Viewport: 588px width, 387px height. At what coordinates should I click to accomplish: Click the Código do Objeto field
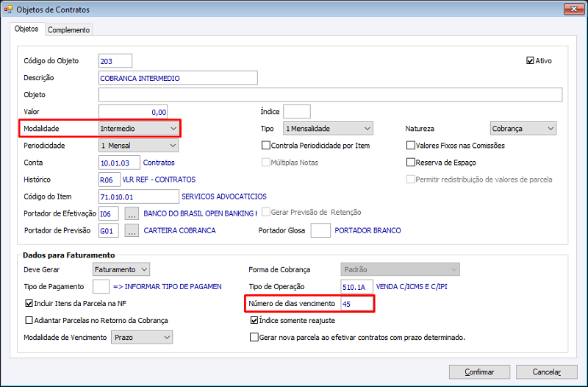(115, 61)
